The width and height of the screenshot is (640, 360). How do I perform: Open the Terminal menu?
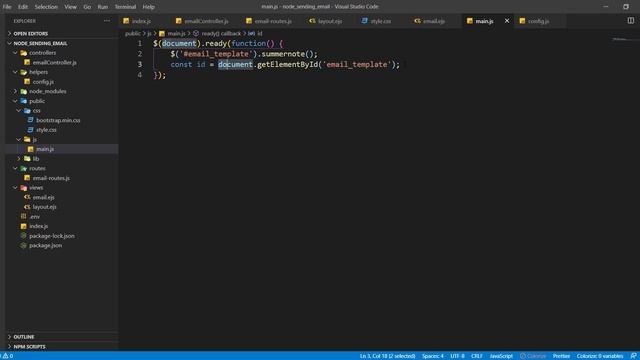[125, 7]
